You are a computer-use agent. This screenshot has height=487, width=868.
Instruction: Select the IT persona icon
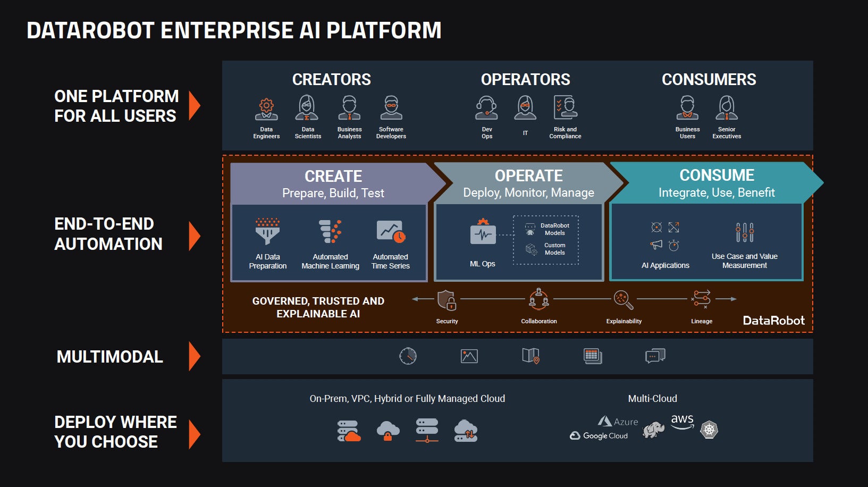[525, 108]
